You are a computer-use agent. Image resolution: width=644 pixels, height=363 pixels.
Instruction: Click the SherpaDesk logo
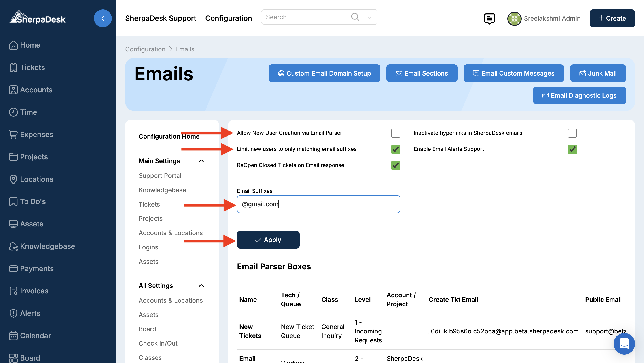38,17
